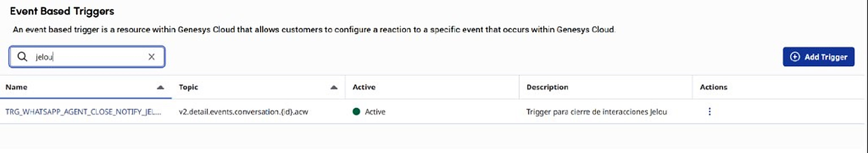
Task: Open the TRG_WHATSAPP_AGENT_CLOSE_NOTIFY_JEL trigger
Action: [x=83, y=112]
